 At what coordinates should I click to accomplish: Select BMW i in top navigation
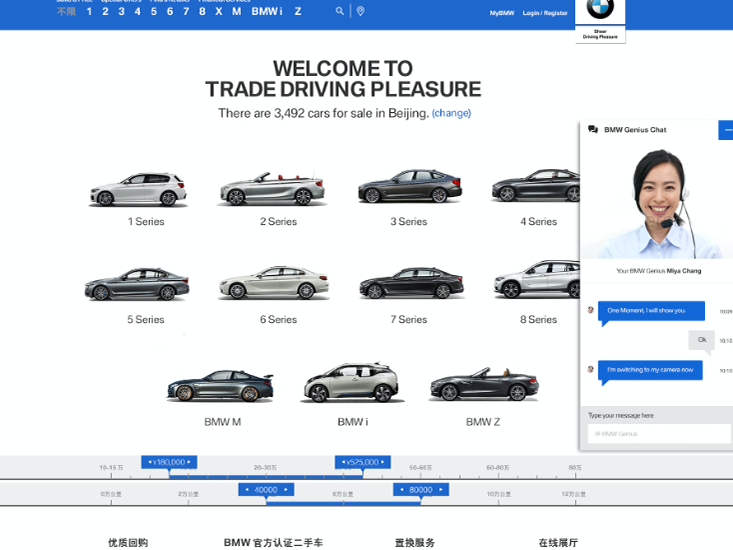[x=267, y=11]
